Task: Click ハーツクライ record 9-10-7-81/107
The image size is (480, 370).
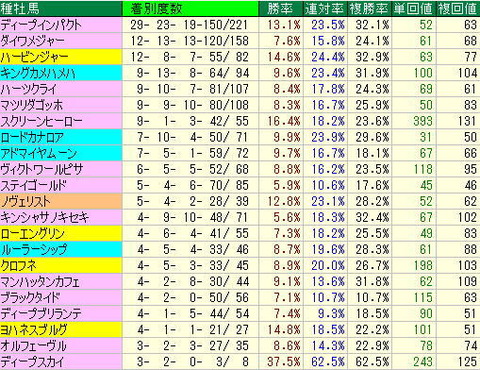Action: coord(193,89)
